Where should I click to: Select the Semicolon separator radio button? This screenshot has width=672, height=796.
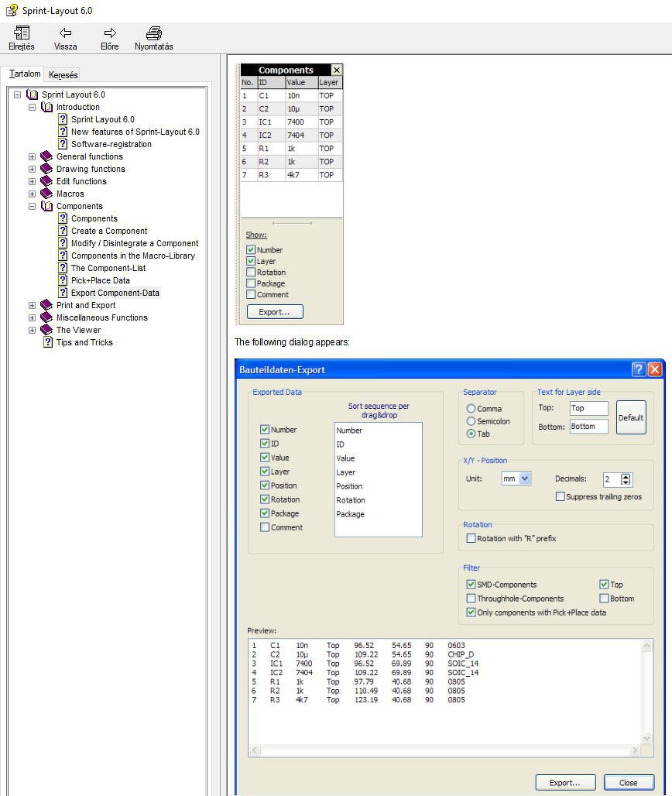click(471, 421)
